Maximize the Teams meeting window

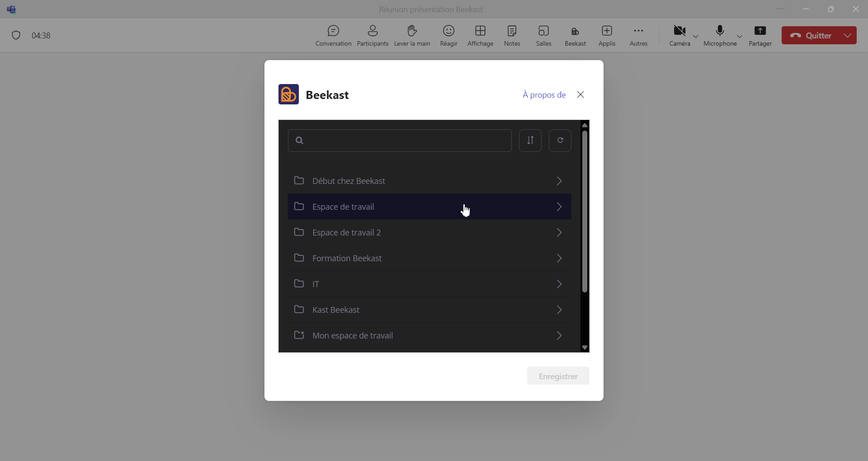(x=831, y=9)
